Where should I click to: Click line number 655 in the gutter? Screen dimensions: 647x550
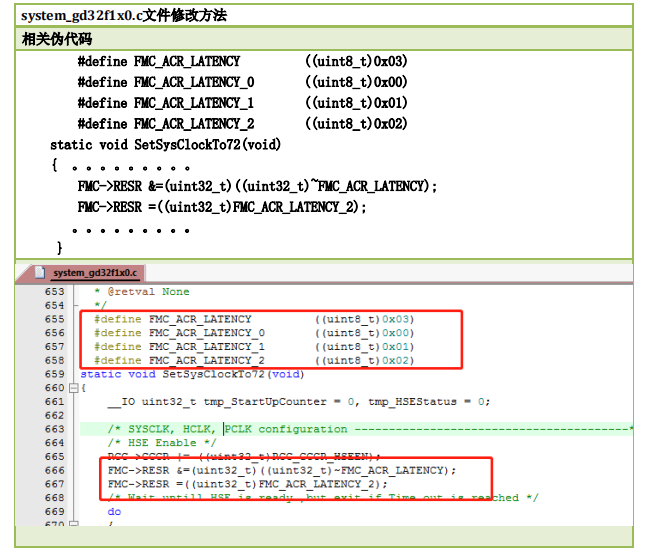[53, 319]
